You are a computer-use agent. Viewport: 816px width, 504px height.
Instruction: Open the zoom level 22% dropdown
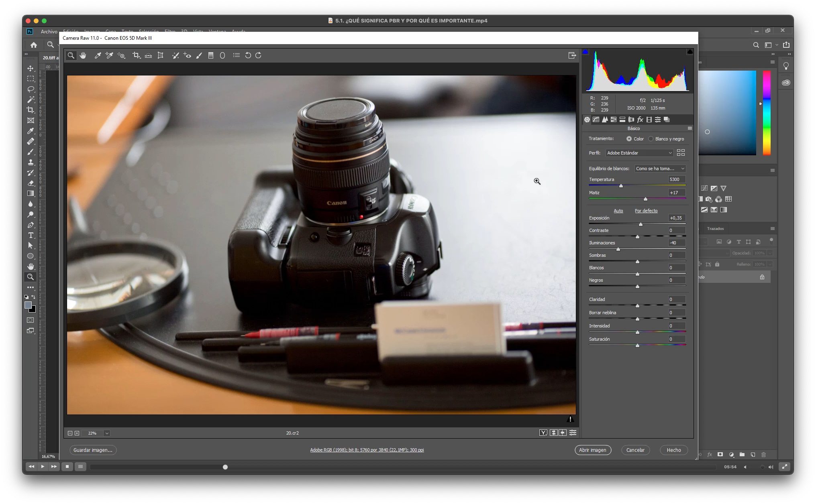(x=106, y=433)
